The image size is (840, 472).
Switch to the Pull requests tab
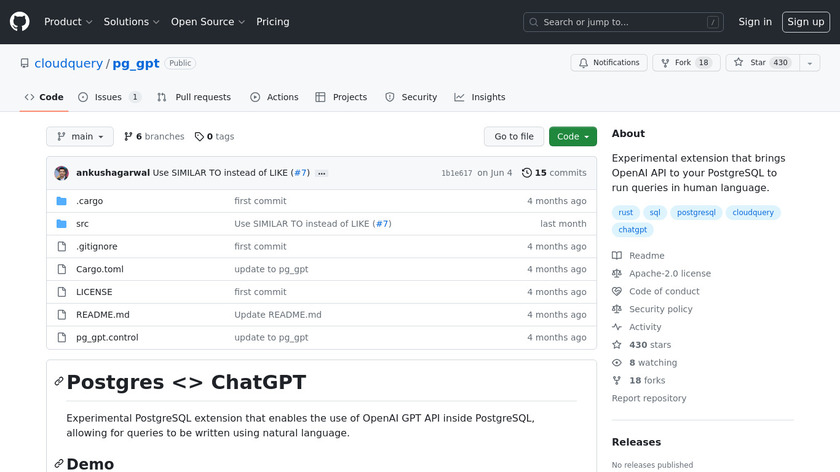tap(194, 97)
